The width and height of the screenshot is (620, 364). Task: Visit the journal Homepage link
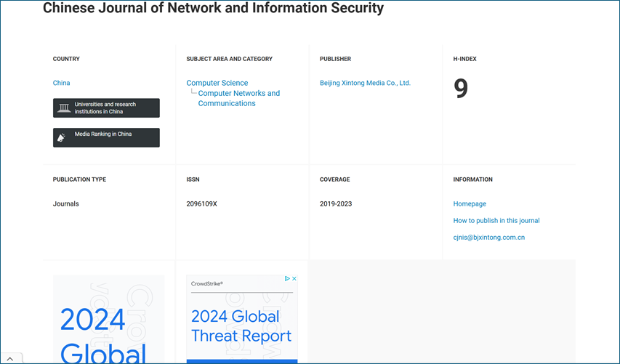pos(470,204)
